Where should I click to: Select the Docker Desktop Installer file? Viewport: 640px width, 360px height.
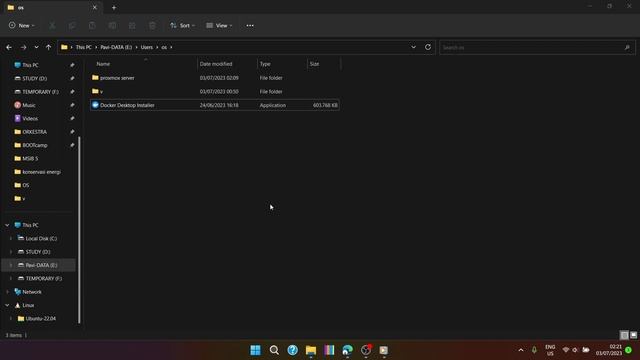pos(215,105)
